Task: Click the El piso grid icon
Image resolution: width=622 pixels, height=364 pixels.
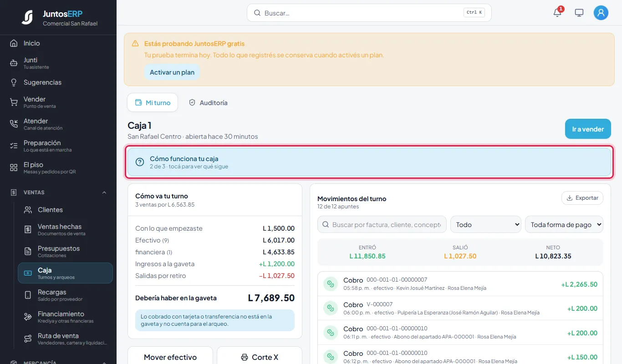Action: (14, 168)
